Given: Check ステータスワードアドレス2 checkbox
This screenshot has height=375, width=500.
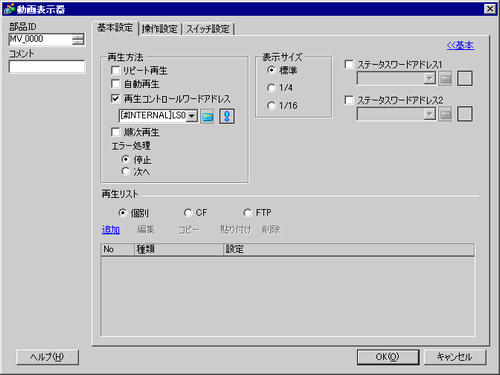Looking at the screenshot, I should tap(349, 100).
